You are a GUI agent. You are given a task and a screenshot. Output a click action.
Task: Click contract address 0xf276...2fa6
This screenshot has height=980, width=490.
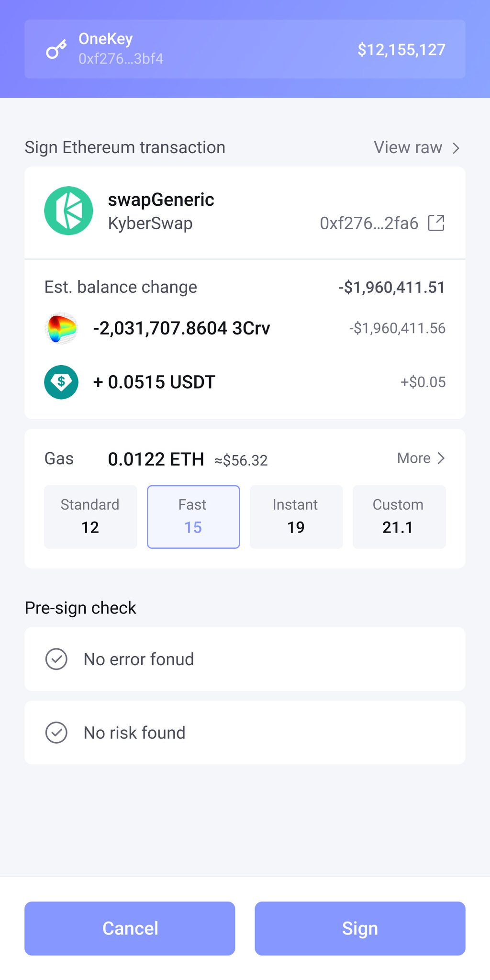[369, 223]
